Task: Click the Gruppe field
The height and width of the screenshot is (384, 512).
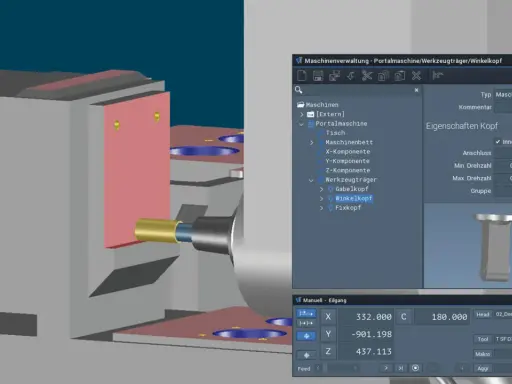Action: tap(503, 191)
